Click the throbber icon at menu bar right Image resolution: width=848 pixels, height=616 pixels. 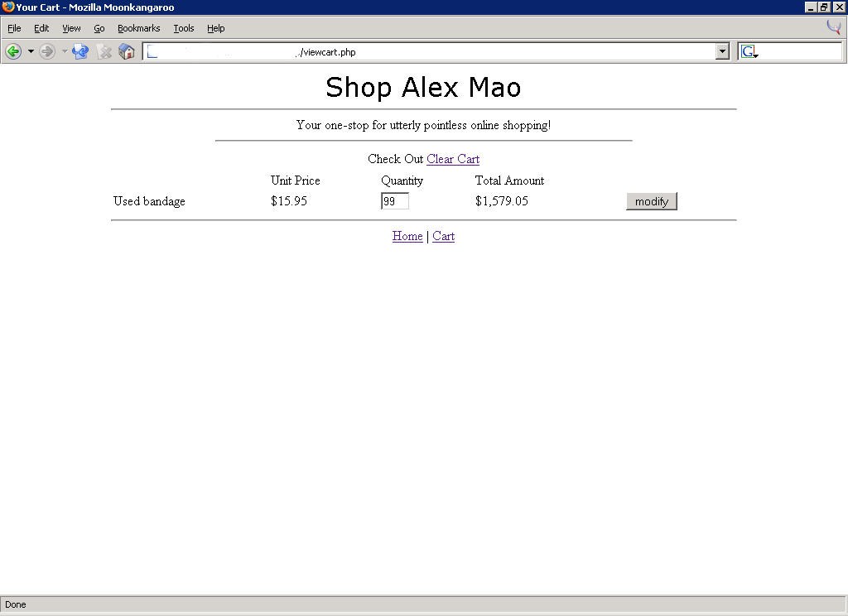click(833, 27)
